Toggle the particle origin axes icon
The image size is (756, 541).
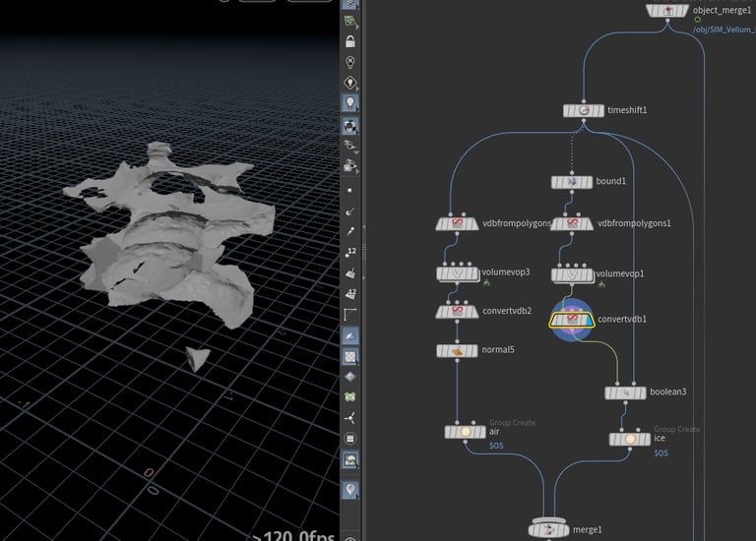pos(350,418)
